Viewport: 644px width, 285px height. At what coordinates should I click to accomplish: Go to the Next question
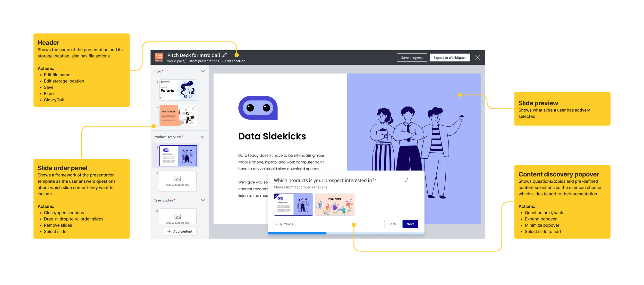[x=410, y=224]
